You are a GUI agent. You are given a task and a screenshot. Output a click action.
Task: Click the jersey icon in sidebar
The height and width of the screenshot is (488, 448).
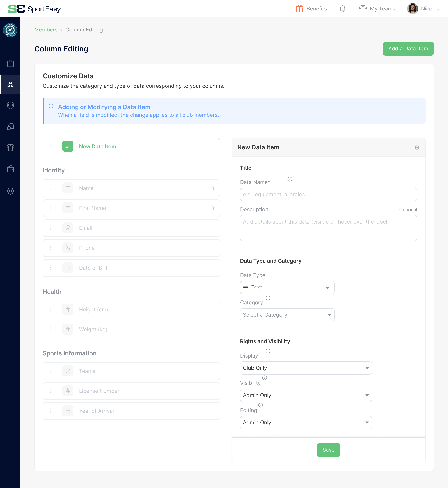[10, 147]
